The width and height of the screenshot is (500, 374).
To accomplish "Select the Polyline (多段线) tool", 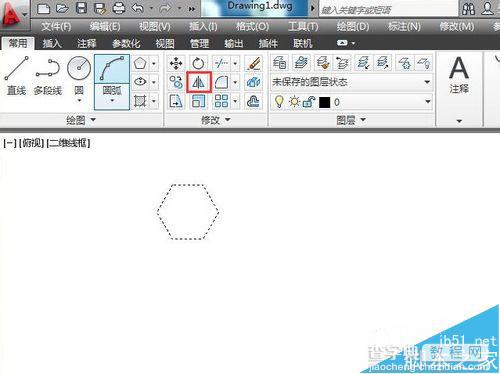I will pos(48,76).
